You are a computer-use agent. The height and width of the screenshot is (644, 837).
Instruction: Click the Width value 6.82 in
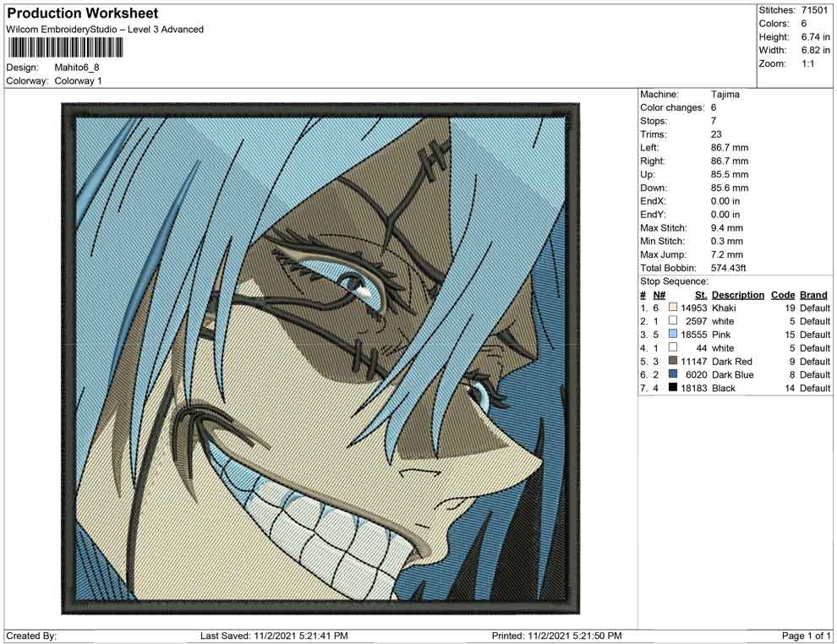pyautogui.click(x=815, y=50)
